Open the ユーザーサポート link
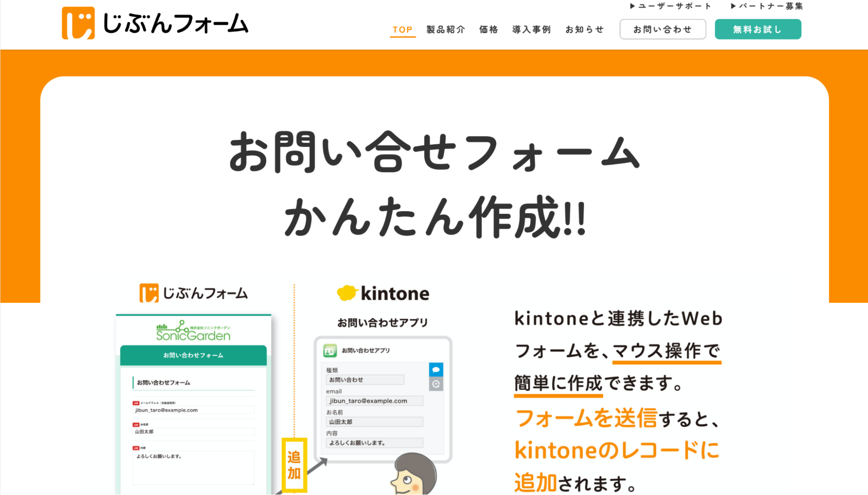 coord(670,6)
